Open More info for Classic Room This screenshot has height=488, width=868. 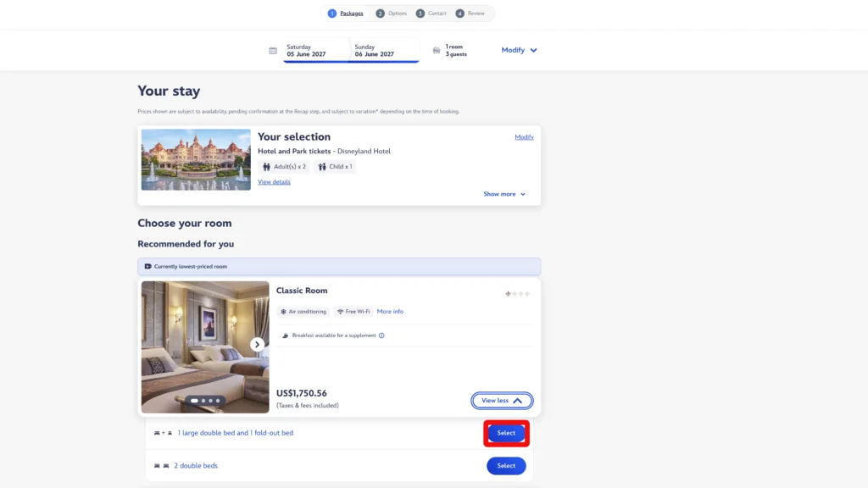pos(390,312)
